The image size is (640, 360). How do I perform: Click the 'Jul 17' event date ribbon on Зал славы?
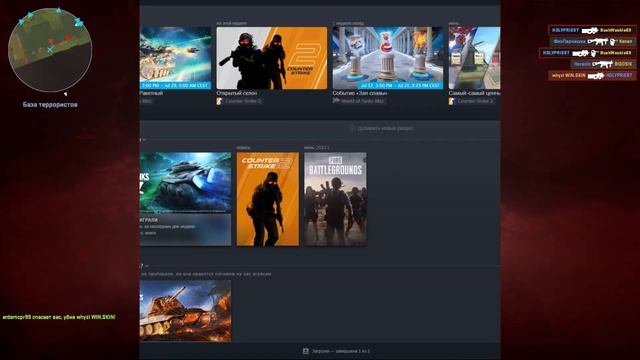coord(400,86)
